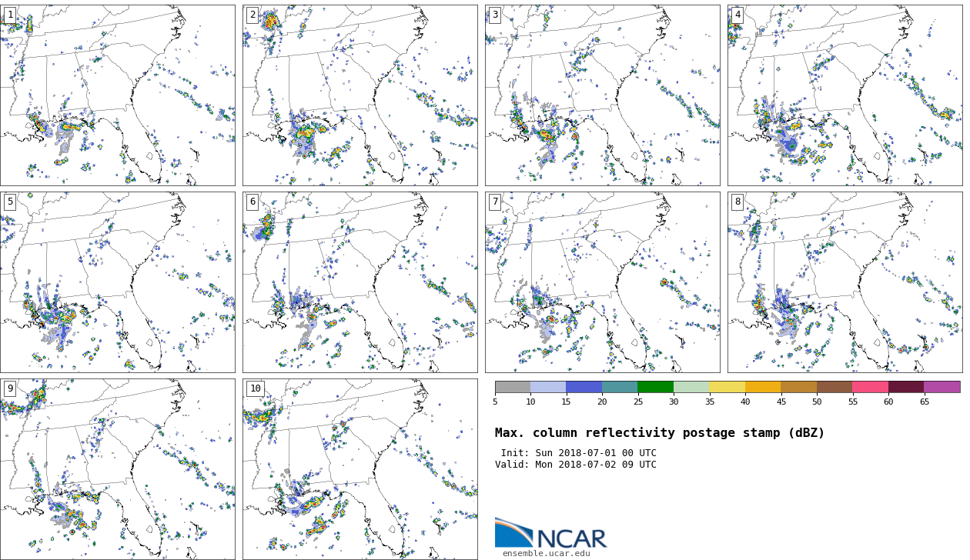Click the tan-brown 45-50 dBZ swatch
The width and height of the screenshot is (970, 560).
[799, 387]
